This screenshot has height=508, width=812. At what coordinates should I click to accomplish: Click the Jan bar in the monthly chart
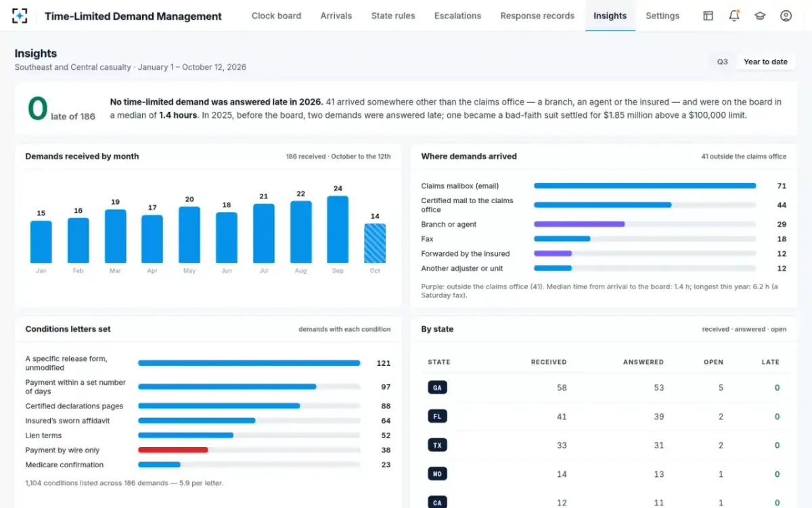(x=41, y=242)
